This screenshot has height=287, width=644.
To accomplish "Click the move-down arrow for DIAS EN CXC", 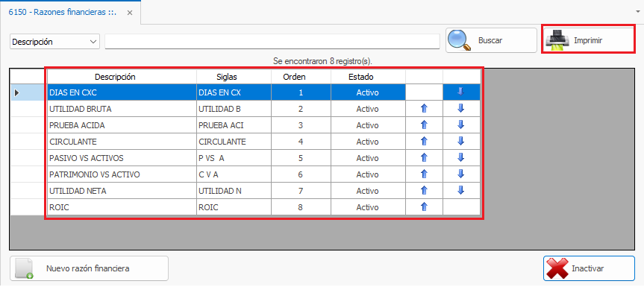I will [x=461, y=92].
